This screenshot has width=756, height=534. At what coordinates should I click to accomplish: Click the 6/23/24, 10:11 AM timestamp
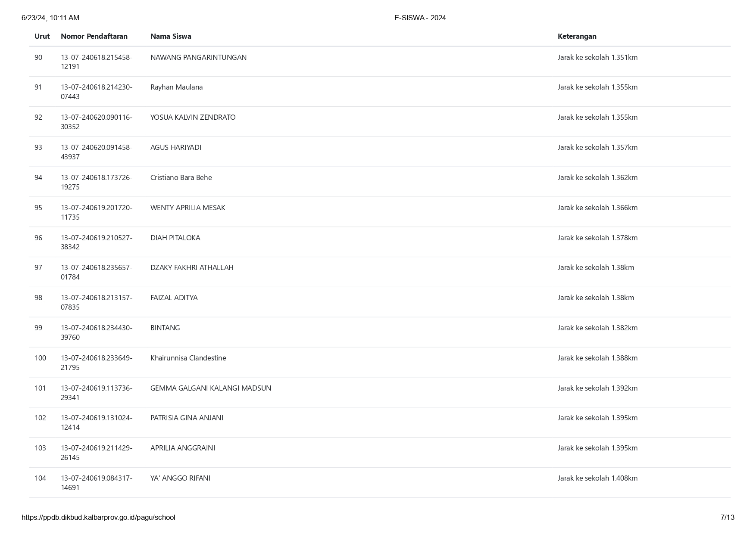pos(50,18)
